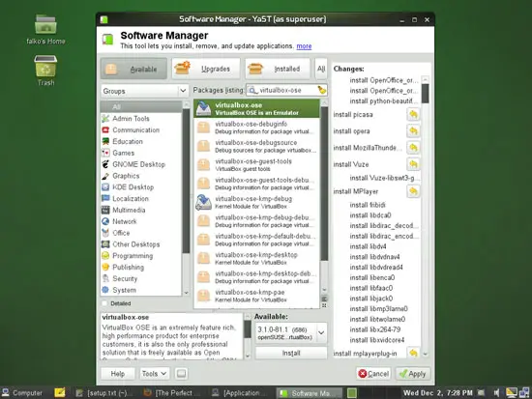Image resolution: width=532 pixels, height=399 pixels.
Task: Click the virtualbox-ose-debuginfo package icon
Action: (203, 128)
